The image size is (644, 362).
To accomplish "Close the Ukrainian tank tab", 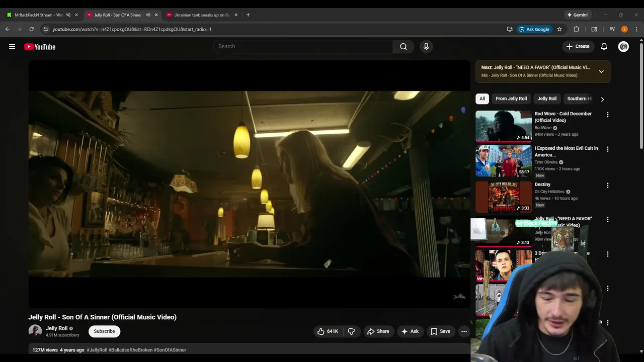I will [x=236, y=15].
